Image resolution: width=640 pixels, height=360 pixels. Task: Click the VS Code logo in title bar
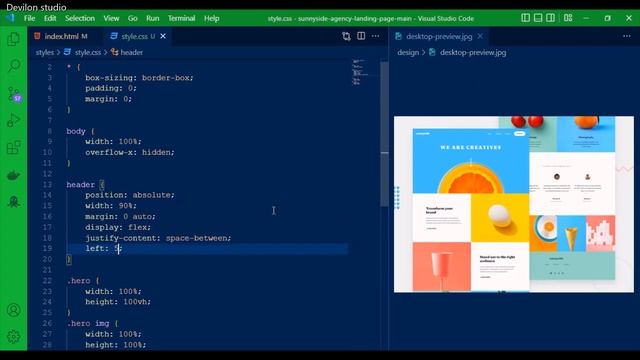click(10, 18)
